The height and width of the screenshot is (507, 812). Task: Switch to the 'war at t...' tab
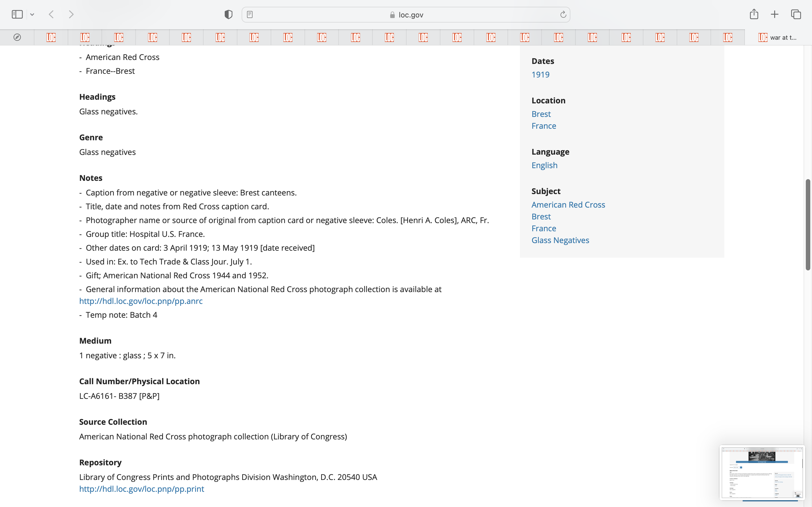pos(778,37)
